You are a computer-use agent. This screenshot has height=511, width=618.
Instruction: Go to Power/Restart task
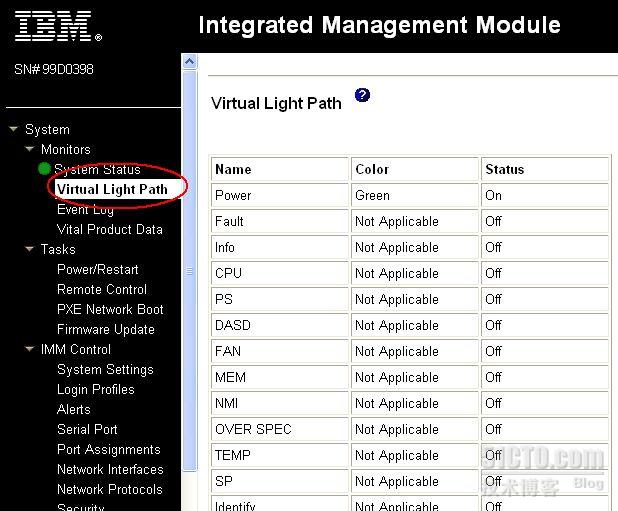98,269
